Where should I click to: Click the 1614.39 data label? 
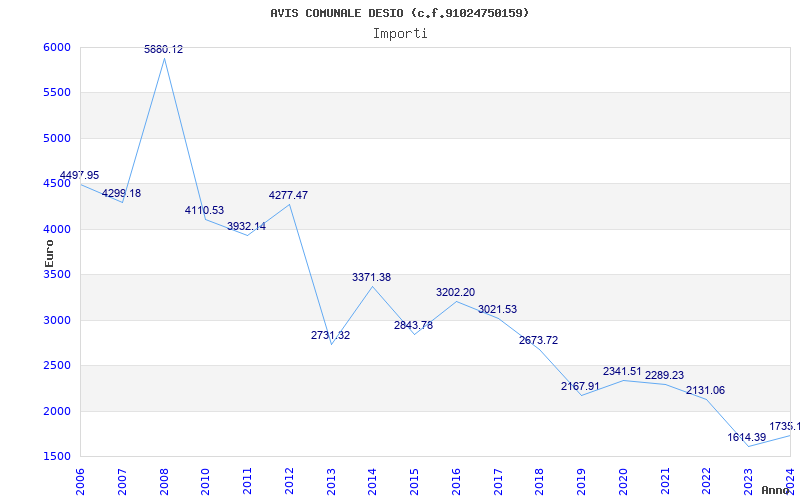pyautogui.click(x=747, y=437)
